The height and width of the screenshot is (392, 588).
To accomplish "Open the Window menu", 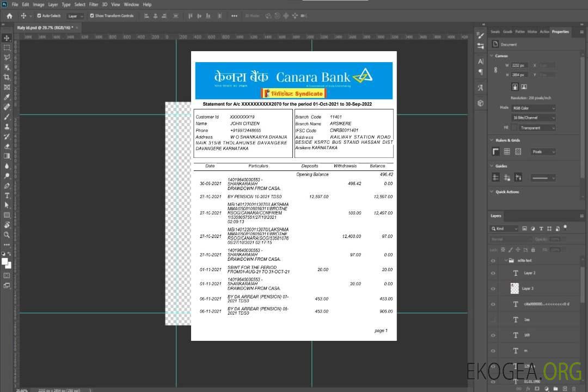I will pos(131,4).
